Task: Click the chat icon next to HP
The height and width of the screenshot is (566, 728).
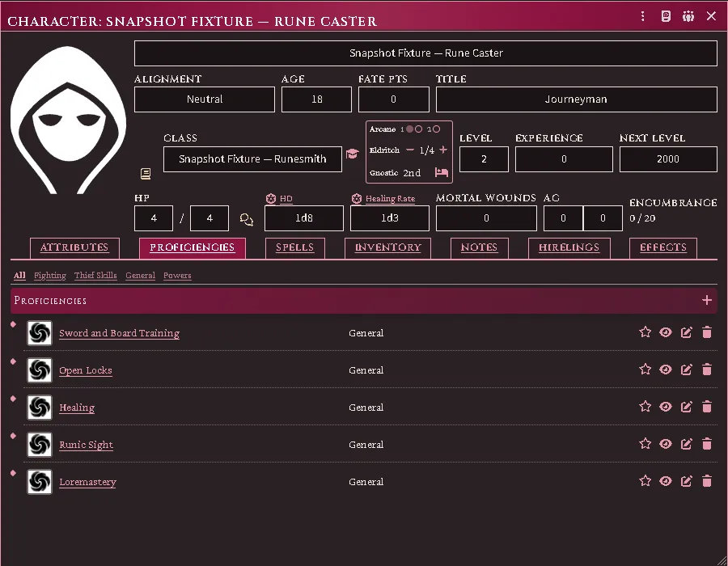Action: tap(247, 219)
